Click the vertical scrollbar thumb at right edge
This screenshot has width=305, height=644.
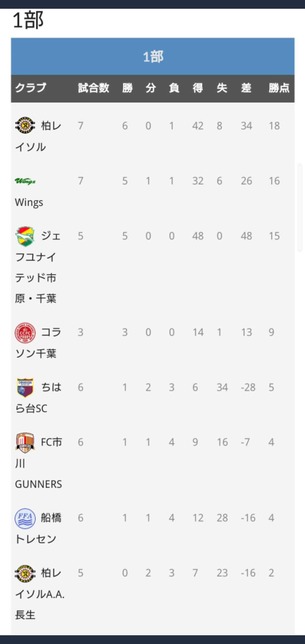(300, 207)
